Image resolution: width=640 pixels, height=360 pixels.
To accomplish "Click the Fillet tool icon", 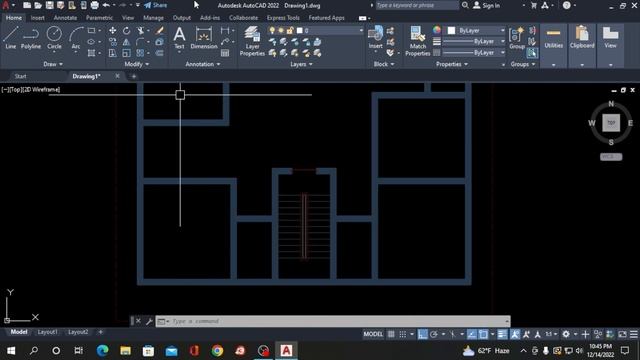I will (x=140, y=42).
